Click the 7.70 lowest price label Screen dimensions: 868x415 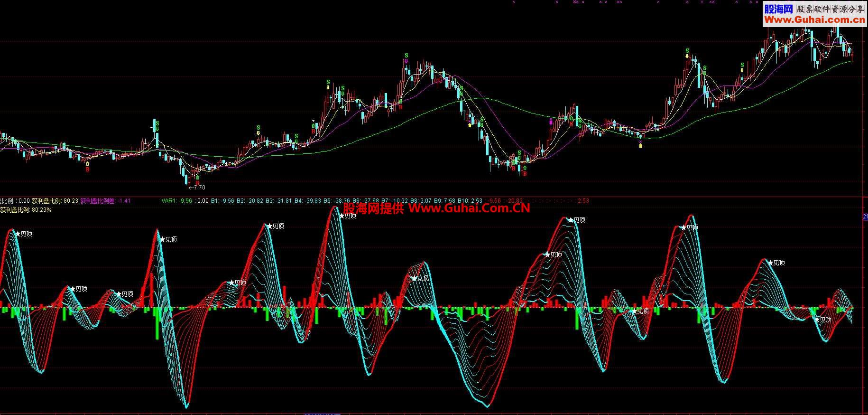click(197, 188)
